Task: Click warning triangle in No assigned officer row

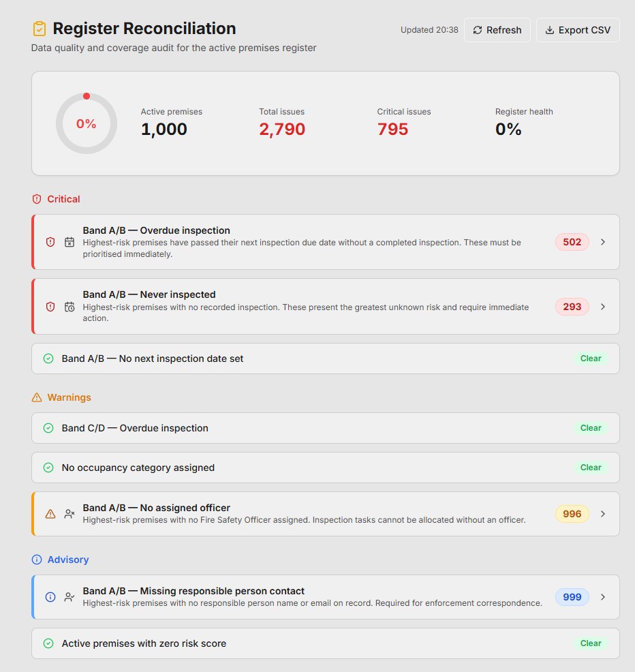Action: click(x=50, y=514)
